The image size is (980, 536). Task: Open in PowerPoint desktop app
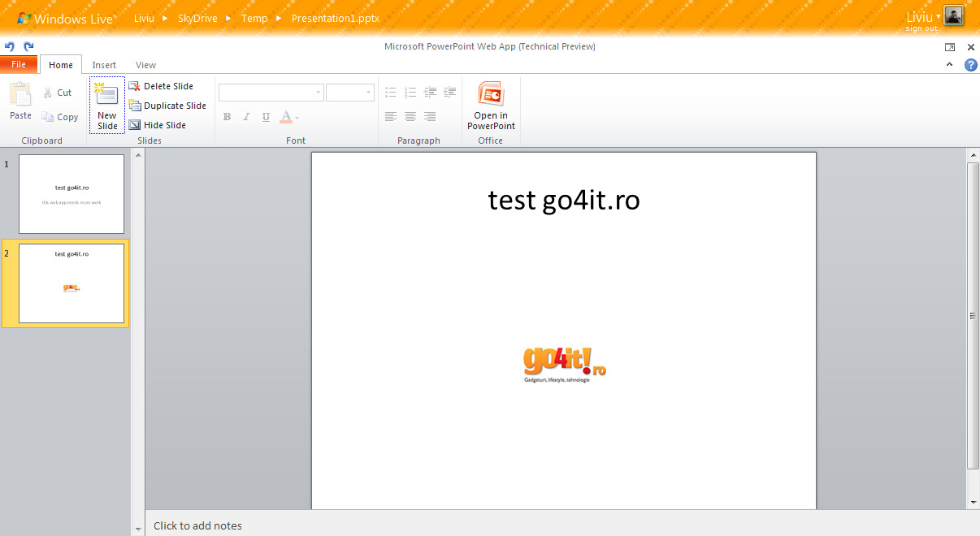pos(491,105)
